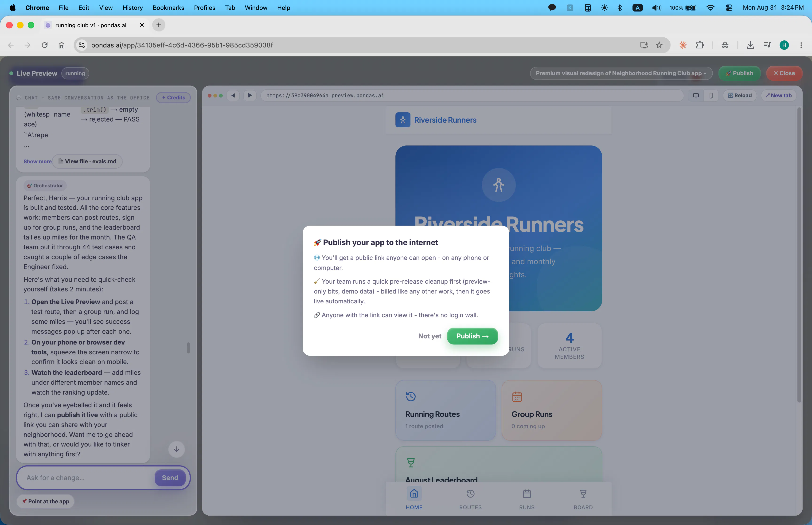Open the Chrome three-dot menu
Viewport: 812px width, 525px height.
coord(801,45)
